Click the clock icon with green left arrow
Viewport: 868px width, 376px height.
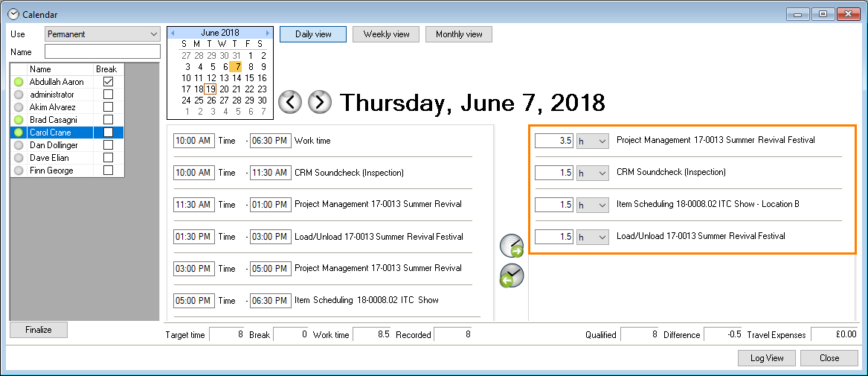pos(512,275)
